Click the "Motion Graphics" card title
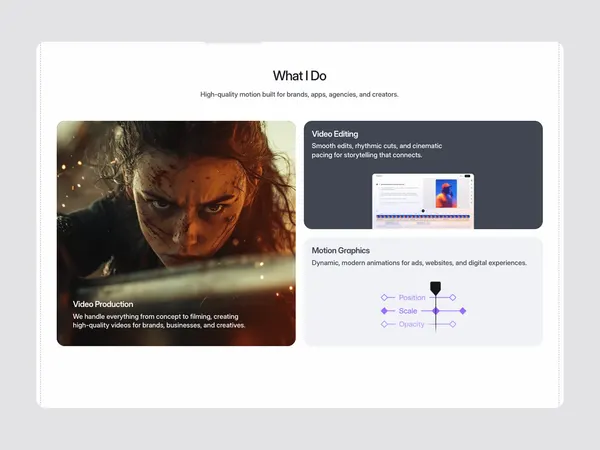This screenshot has height=450, width=600. (341, 251)
